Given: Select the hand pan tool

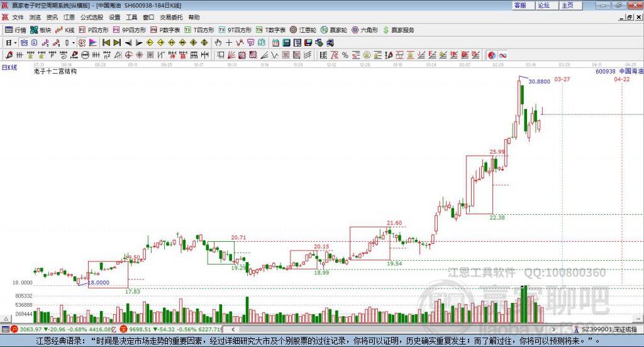Looking at the screenshot, I should (x=218, y=43).
